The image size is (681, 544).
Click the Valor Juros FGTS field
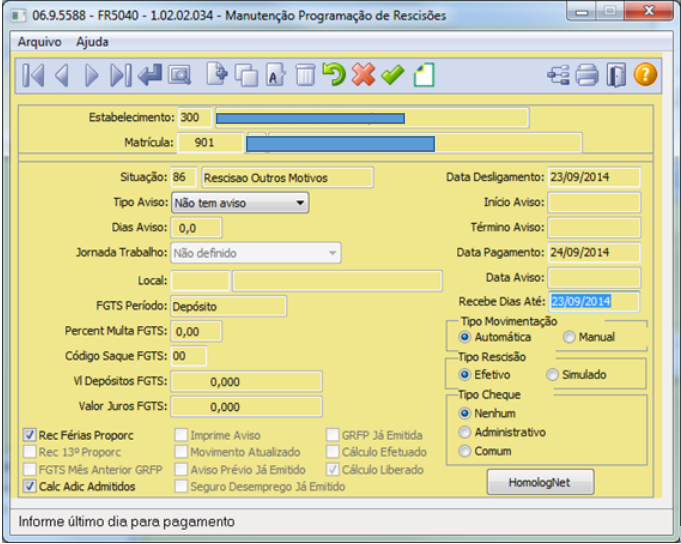246,407
